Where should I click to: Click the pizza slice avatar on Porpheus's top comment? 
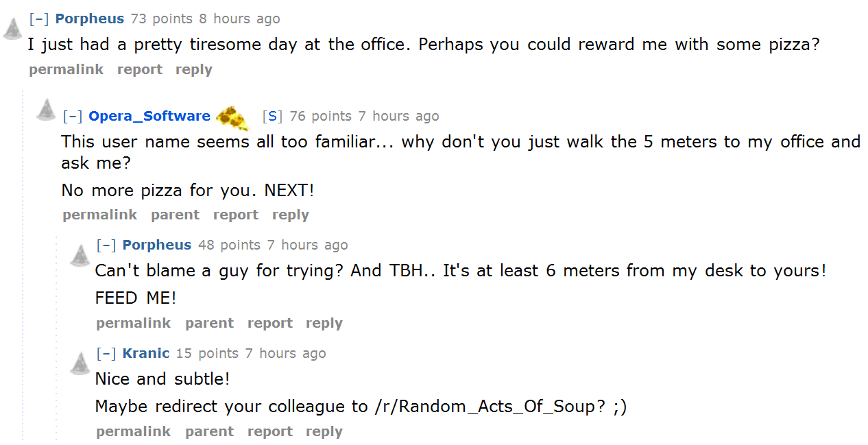[x=12, y=28]
